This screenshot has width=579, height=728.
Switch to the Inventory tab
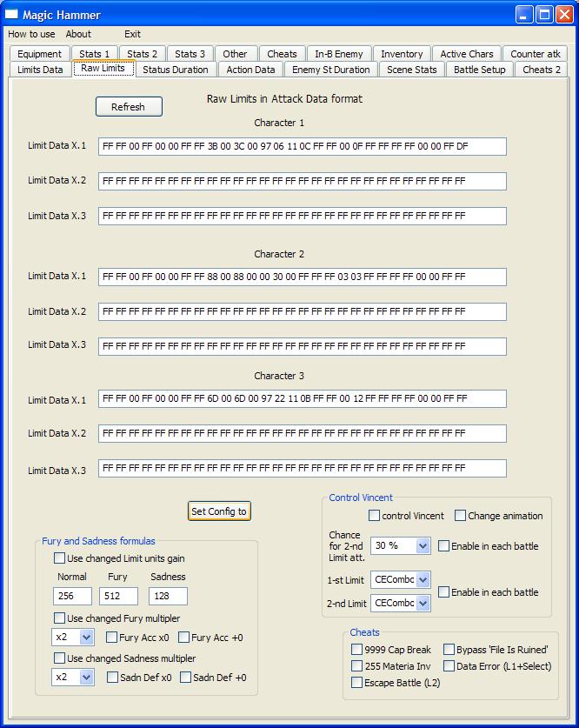[x=402, y=54]
